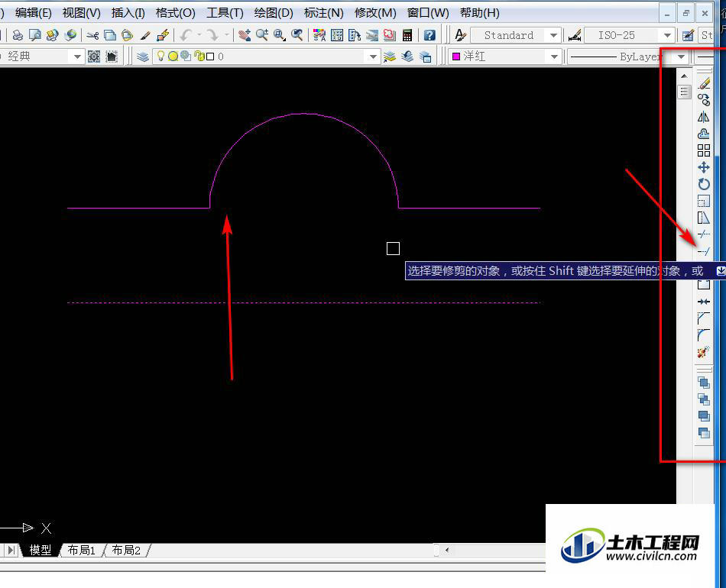
Task: Click Make Object's Layer Current icon
Action: click(390, 57)
